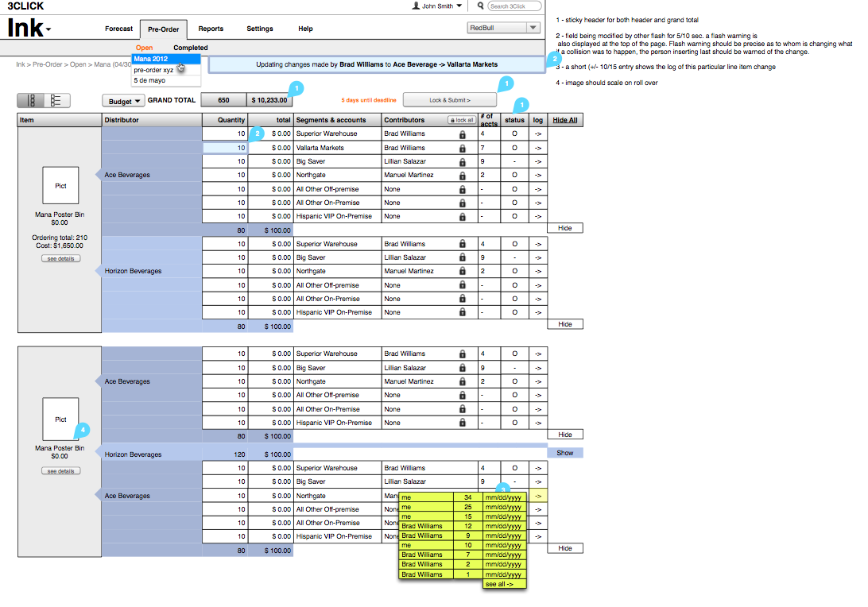Viewport: 868px width, 607px height.
Task: Toggle the lock on Vallarta Markets row
Action: coord(463,149)
